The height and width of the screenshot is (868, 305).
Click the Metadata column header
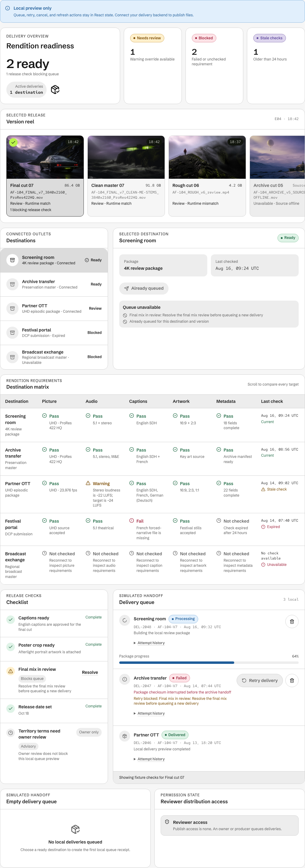pos(226,401)
